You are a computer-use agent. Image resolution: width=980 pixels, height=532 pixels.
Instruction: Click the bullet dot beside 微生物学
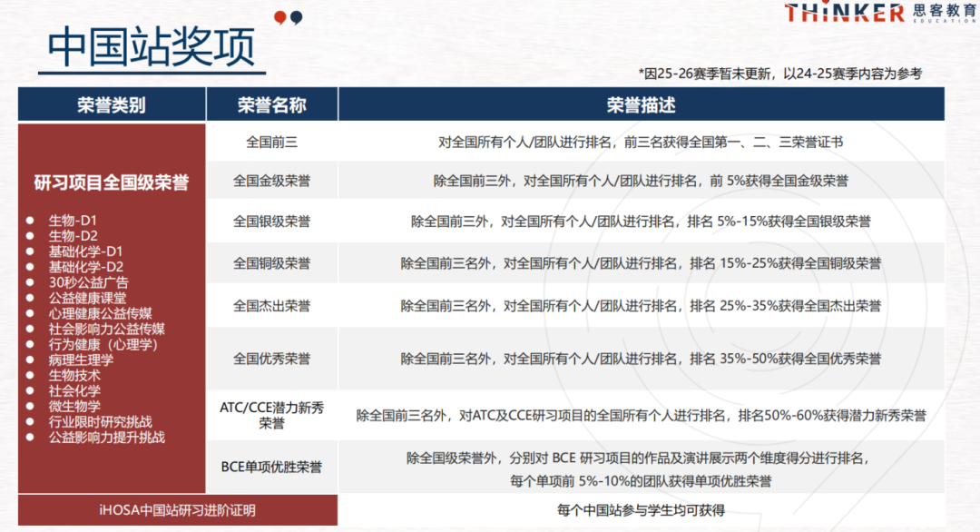coord(30,406)
